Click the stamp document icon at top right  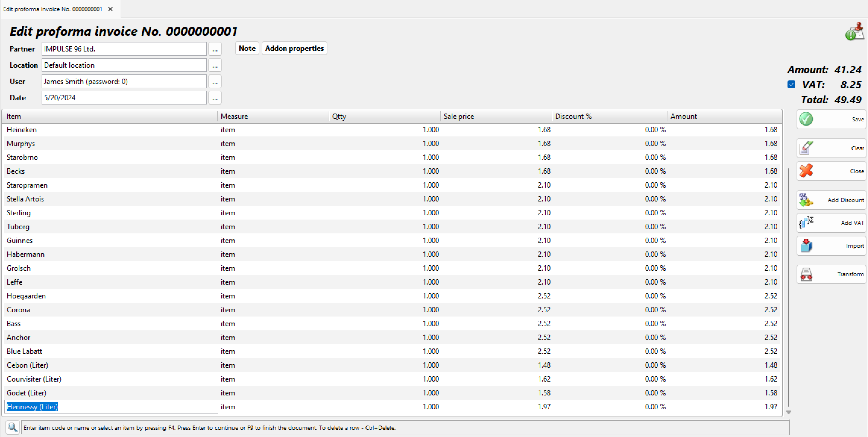point(854,32)
